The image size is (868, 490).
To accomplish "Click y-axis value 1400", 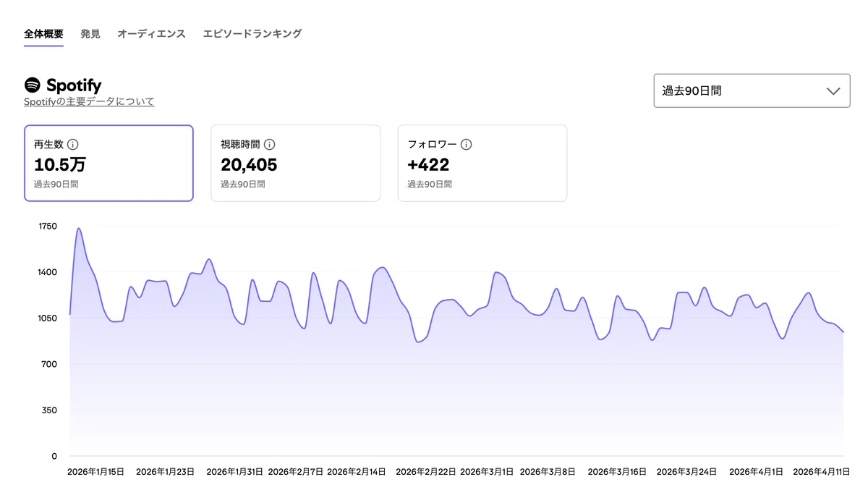I will [x=47, y=272].
